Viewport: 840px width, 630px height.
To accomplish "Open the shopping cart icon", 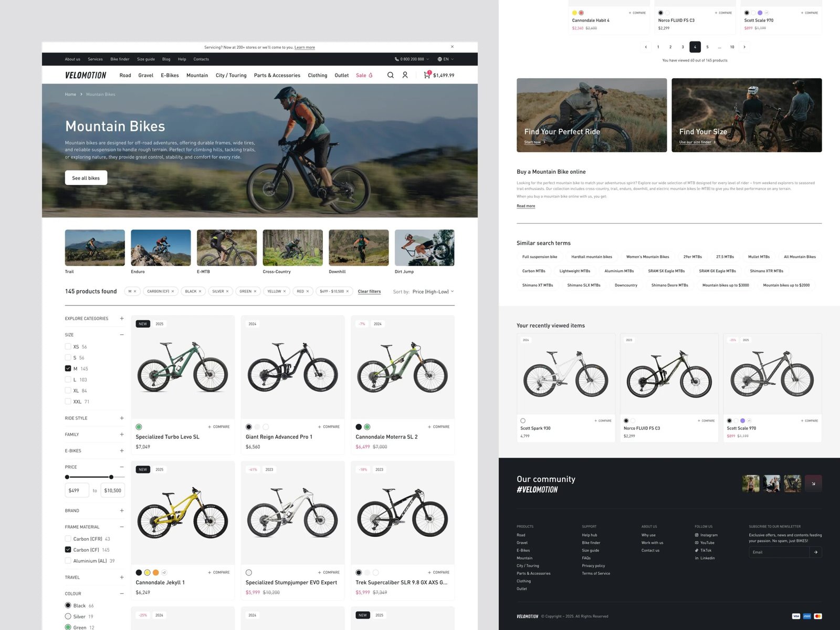I will click(x=427, y=75).
